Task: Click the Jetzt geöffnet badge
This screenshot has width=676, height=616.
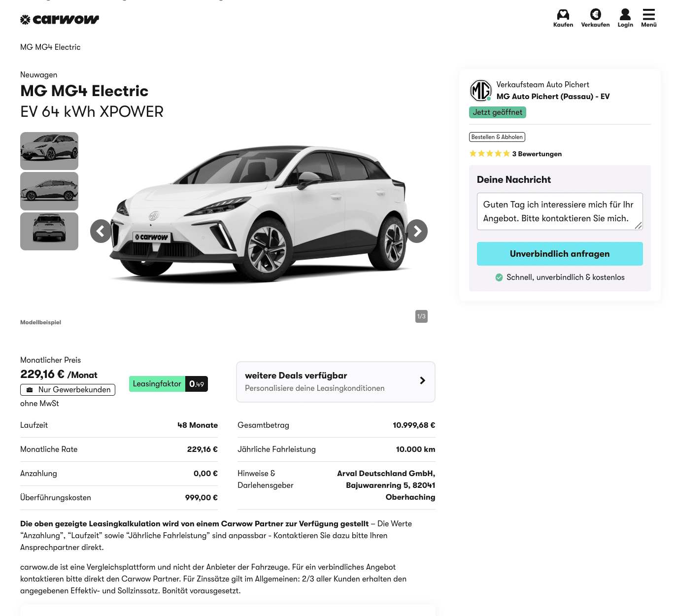Action: coord(498,112)
